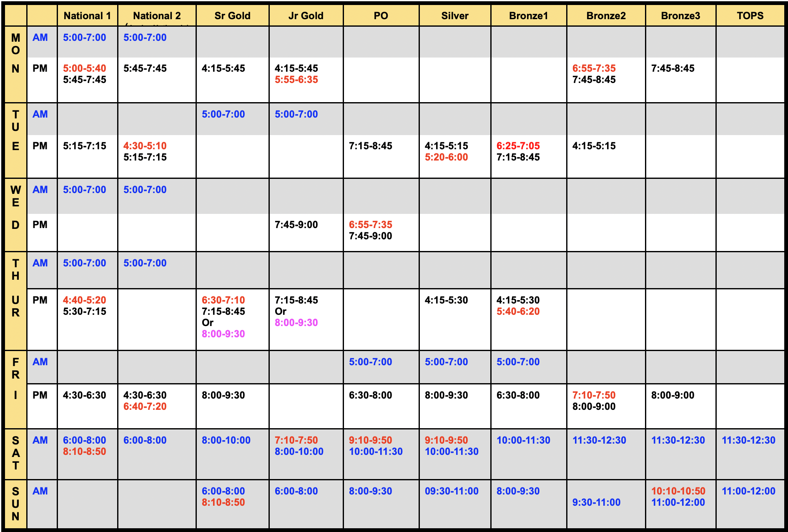
Task: Click Monday PM Bronze3 7:45-8:45 time
Action: [673, 68]
